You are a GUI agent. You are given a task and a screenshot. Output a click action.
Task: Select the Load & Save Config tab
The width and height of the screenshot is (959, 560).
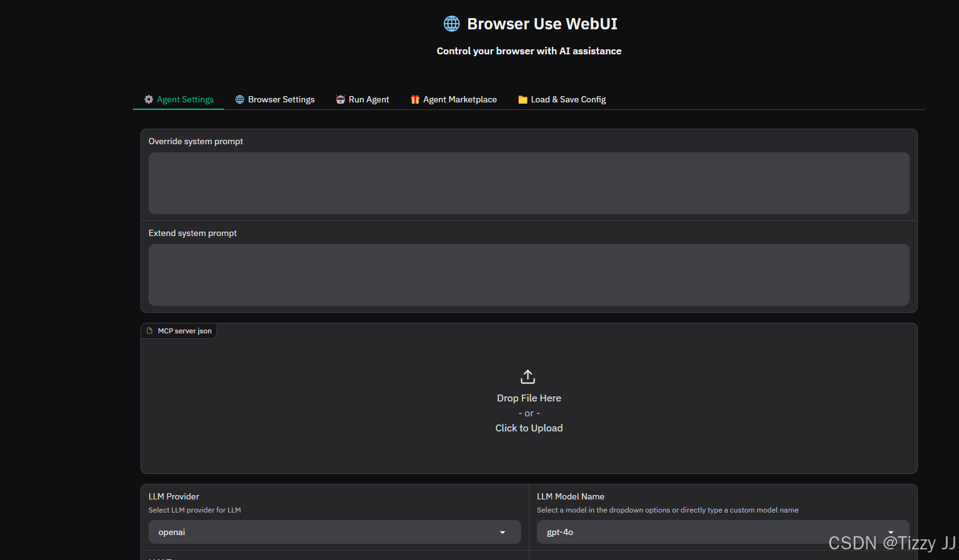pos(562,99)
